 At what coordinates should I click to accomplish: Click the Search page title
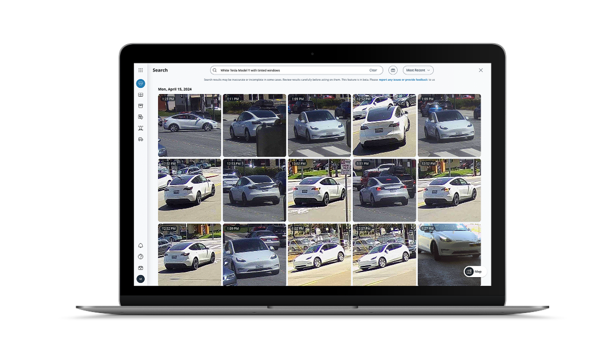(160, 70)
